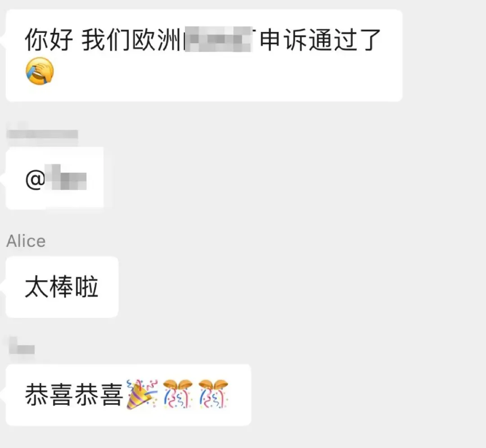486x448 pixels.
Task: Click the blurred sender name above the @ message
Action: click(x=42, y=134)
